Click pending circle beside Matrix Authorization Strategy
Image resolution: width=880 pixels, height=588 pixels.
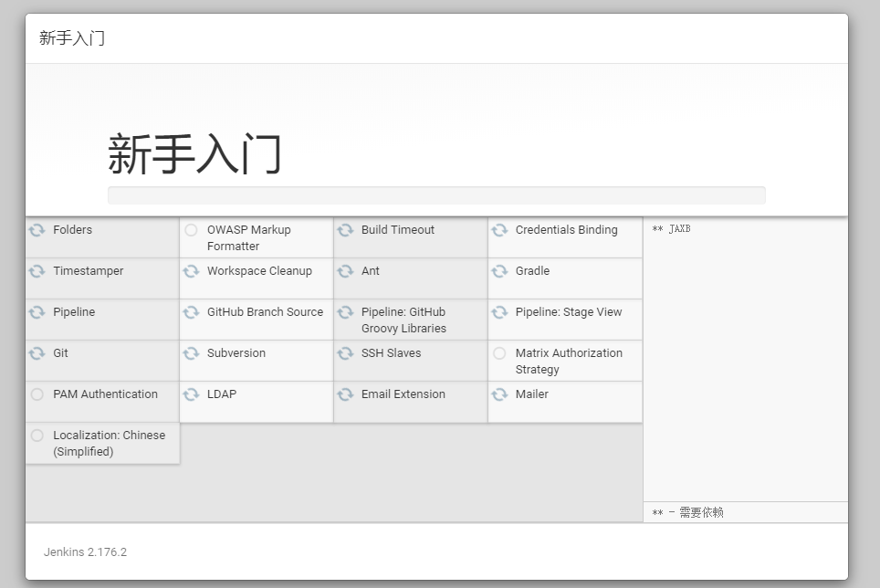[499, 353]
